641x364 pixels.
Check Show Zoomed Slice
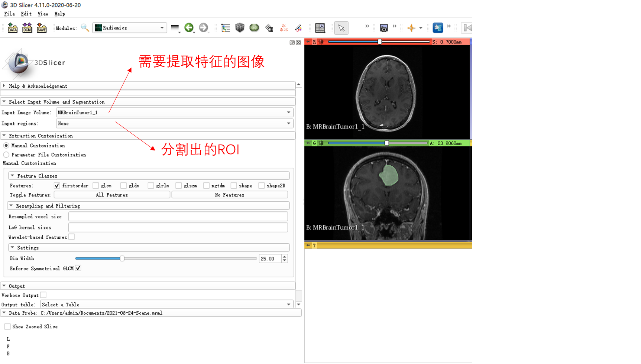pyautogui.click(x=7, y=326)
